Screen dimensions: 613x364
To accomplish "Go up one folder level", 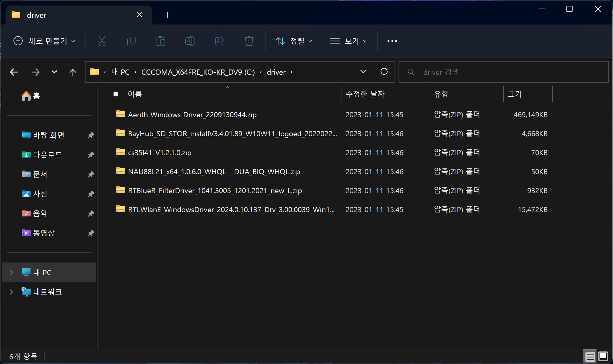I will point(73,72).
